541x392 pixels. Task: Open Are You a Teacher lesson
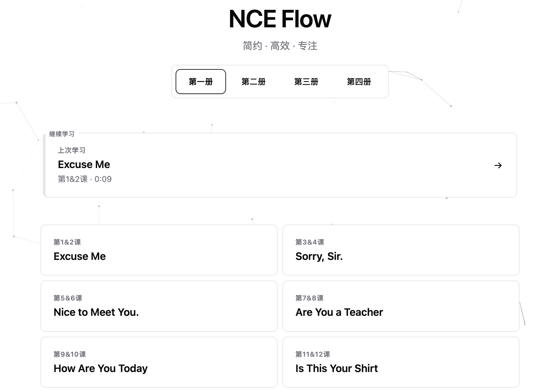(401, 306)
